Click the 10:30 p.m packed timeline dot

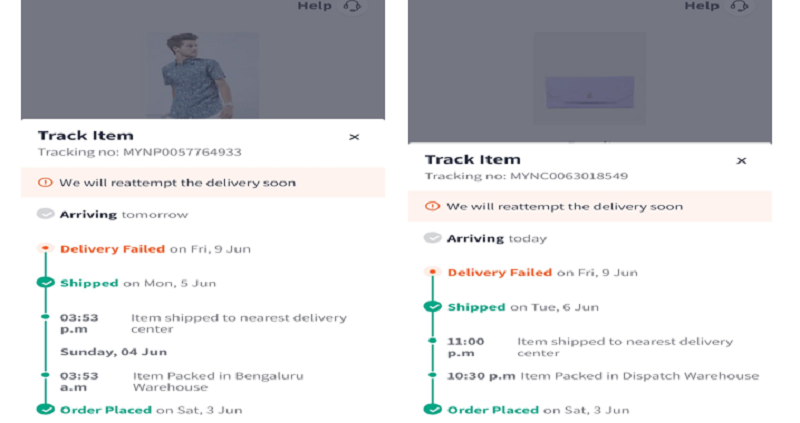point(433,375)
